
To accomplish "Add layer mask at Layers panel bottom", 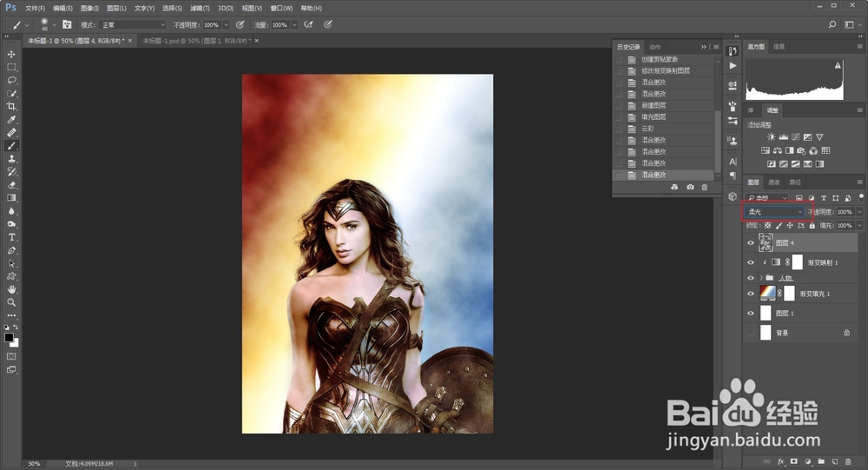I will pyautogui.click(x=794, y=461).
